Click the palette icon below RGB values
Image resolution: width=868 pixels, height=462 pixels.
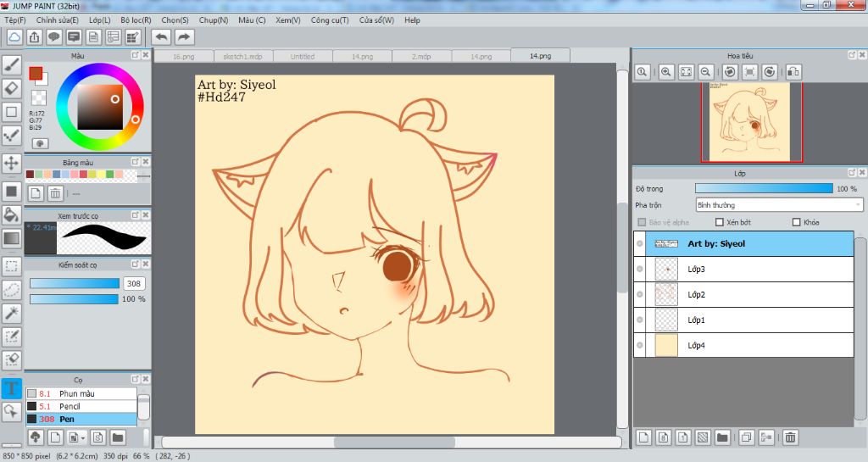pos(40,143)
